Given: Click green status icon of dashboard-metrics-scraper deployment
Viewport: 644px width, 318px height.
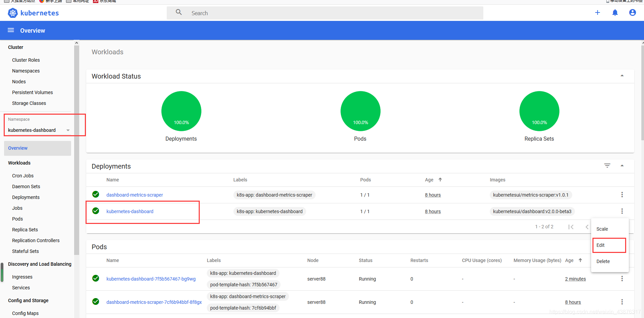Looking at the screenshot, I should [96, 194].
